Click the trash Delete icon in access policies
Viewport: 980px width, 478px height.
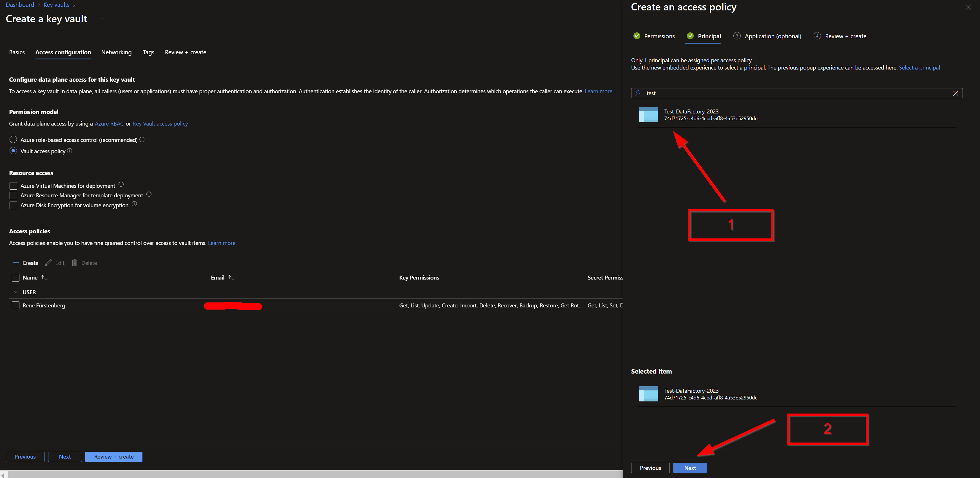[x=75, y=263]
